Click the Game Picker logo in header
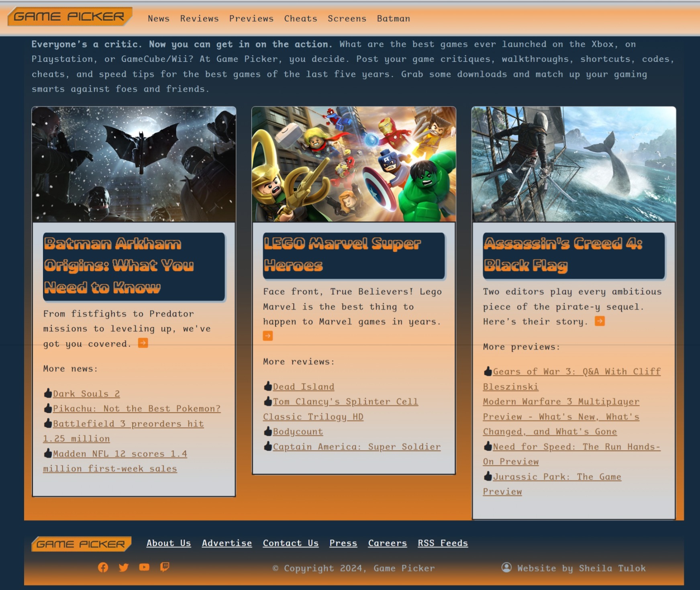Viewport: 700px width, 590px height. coord(70,17)
